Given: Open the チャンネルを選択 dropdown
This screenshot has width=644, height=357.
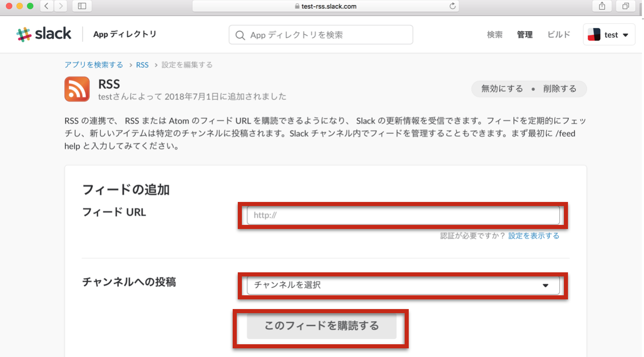Looking at the screenshot, I should click(x=403, y=286).
